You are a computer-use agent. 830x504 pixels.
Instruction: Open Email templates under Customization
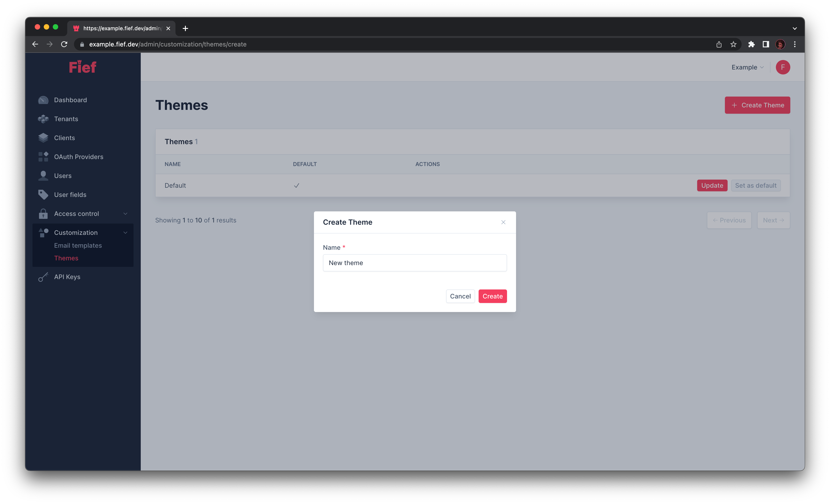(77, 245)
